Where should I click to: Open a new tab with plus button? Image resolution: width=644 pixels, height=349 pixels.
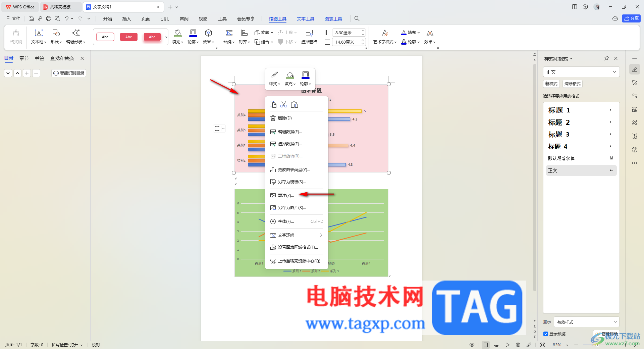click(x=170, y=7)
